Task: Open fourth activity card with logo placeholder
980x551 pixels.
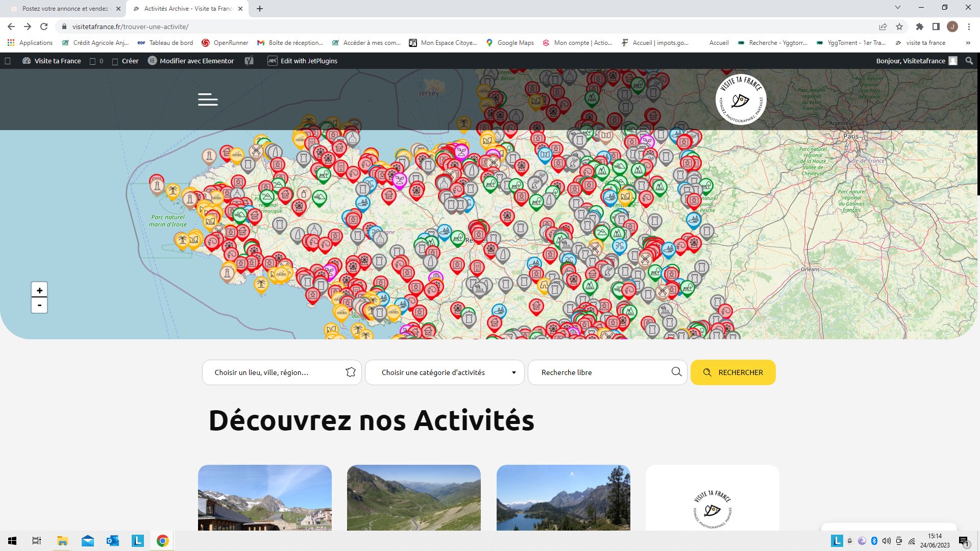Action: (x=713, y=497)
